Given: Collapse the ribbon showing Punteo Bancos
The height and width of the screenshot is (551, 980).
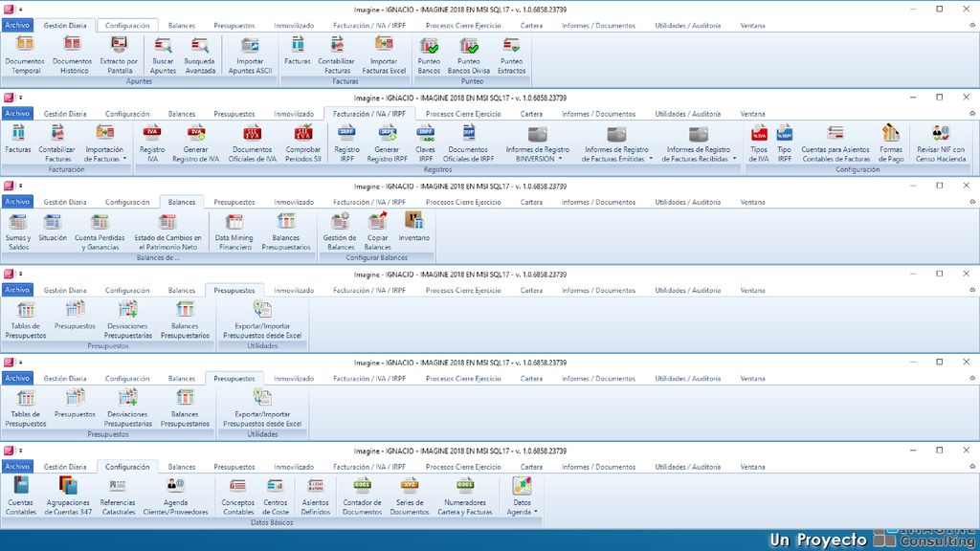Looking at the screenshot, I should coord(972,25).
